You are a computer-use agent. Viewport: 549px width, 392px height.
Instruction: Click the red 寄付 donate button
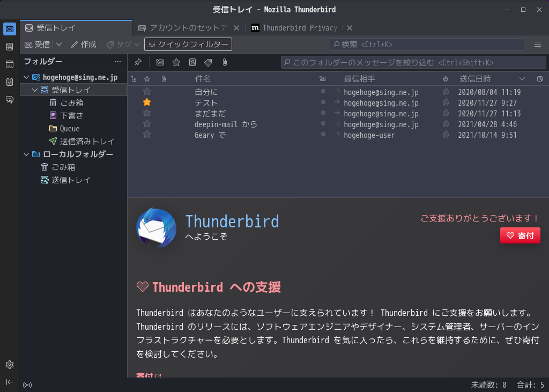point(520,235)
